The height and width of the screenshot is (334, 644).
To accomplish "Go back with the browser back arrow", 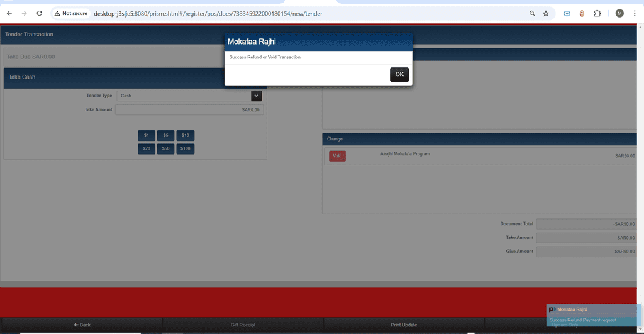I will [9, 14].
